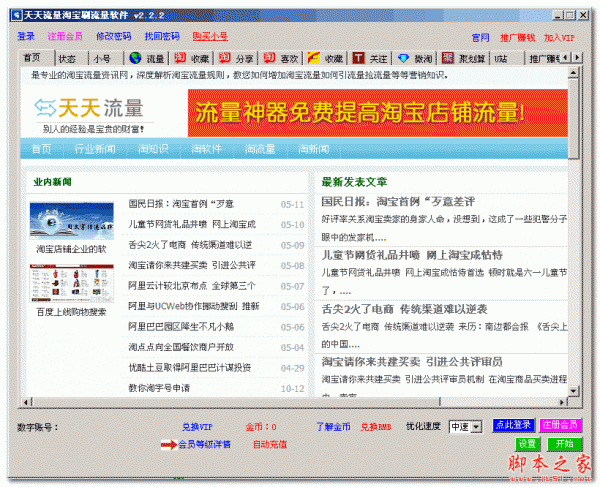
Task: Click the 加入VIP link
Action: tap(559, 38)
